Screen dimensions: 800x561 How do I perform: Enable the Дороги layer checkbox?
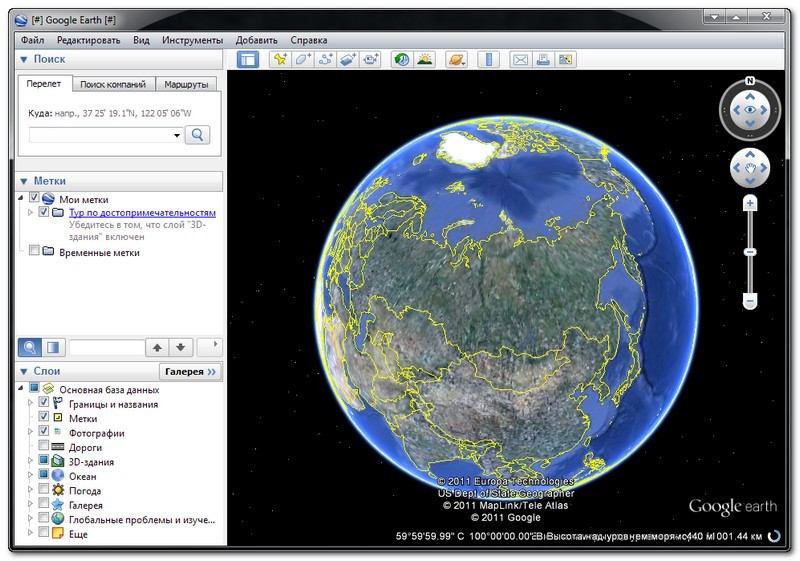[44, 445]
